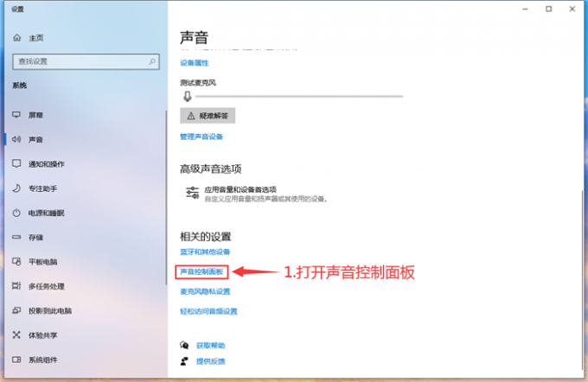Click into the 查找设置 search field

tap(86, 61)
